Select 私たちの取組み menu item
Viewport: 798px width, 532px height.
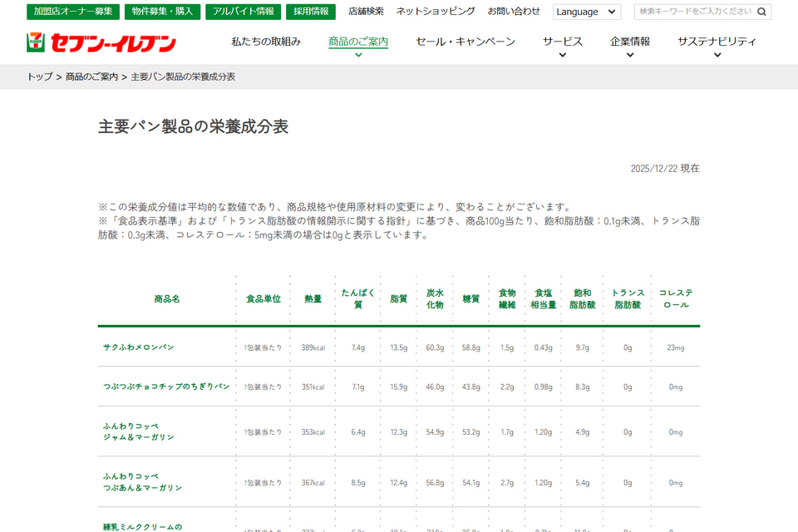pyautogui.click(x=266, y=42)
